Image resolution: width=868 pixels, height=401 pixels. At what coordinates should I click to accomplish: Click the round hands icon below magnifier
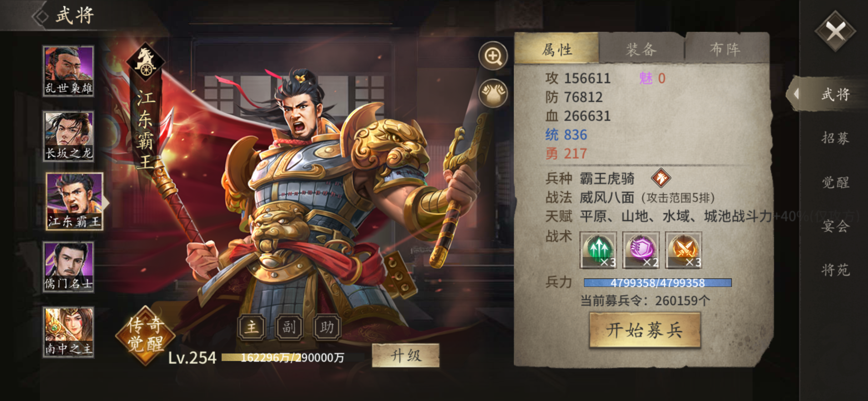click(493, 93)
